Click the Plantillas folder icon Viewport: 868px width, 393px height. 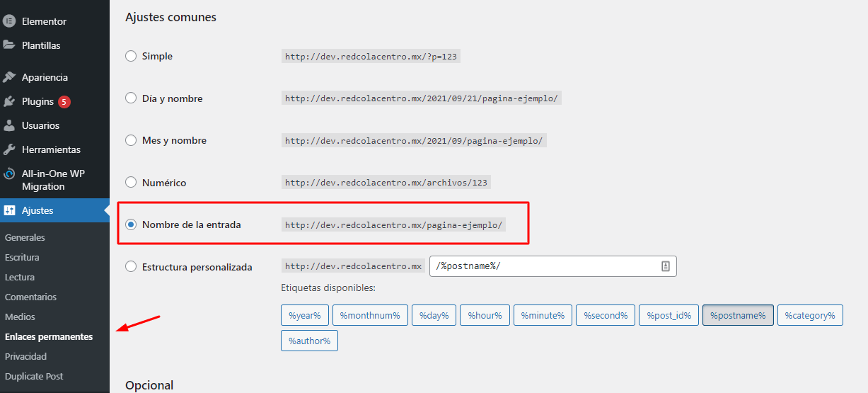[9, 45]
